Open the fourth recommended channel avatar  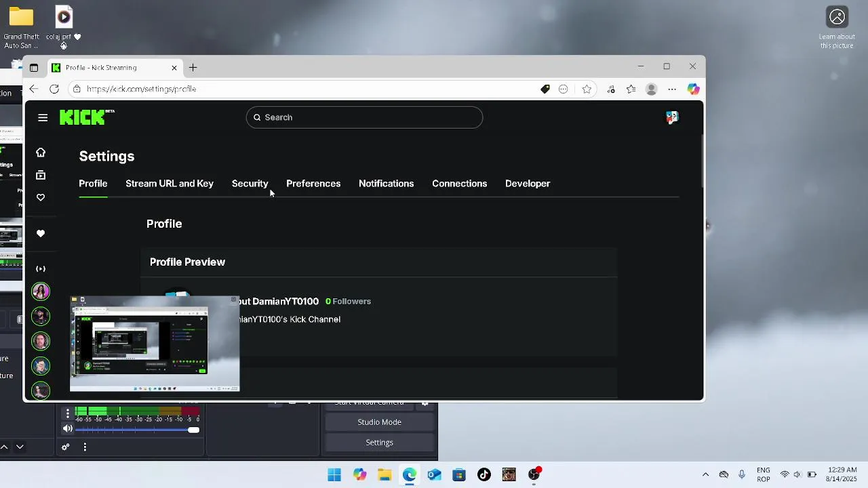[x=41, y=366]
